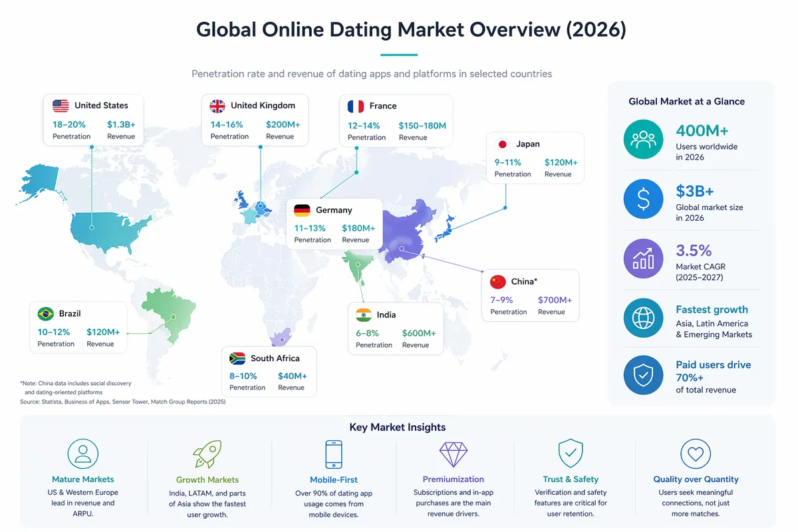Image resolution: width=798 pixels, height=532 pixels.
Task: Select the France flag icon
Action: tap(356, 106)
